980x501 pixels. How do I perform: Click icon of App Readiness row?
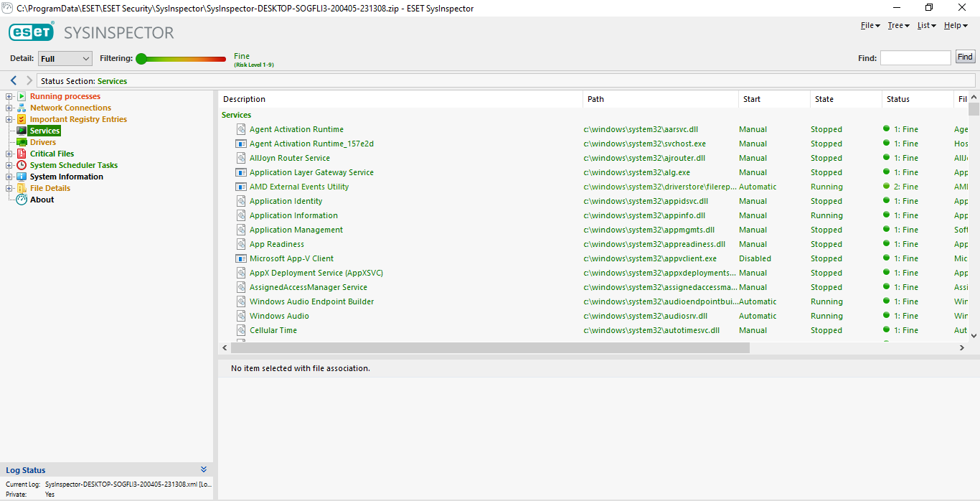(242, 244)
